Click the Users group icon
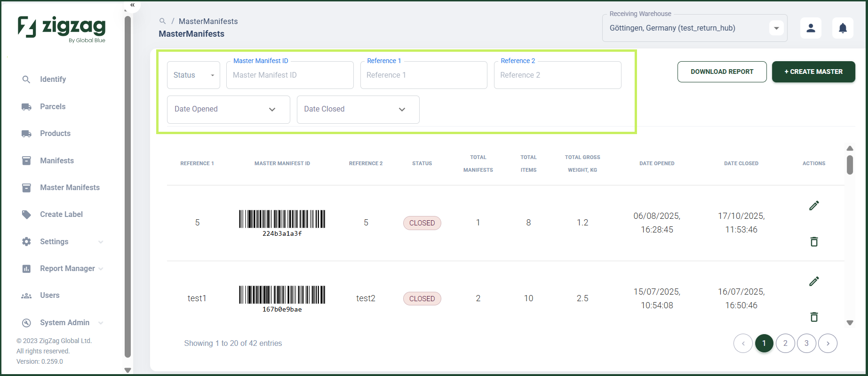Screen dimensions: 868x376 [26, 296]
